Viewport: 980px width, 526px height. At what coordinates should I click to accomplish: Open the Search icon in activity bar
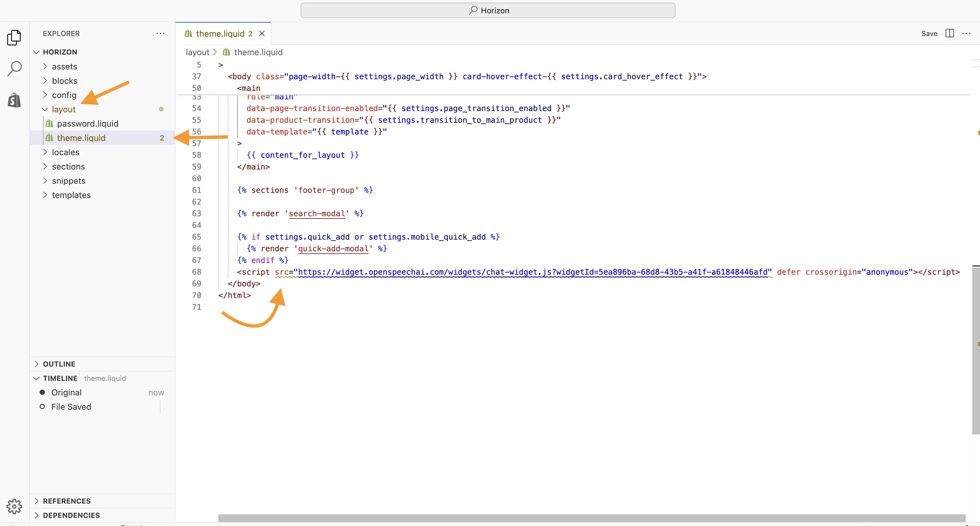tap(14, 69)
